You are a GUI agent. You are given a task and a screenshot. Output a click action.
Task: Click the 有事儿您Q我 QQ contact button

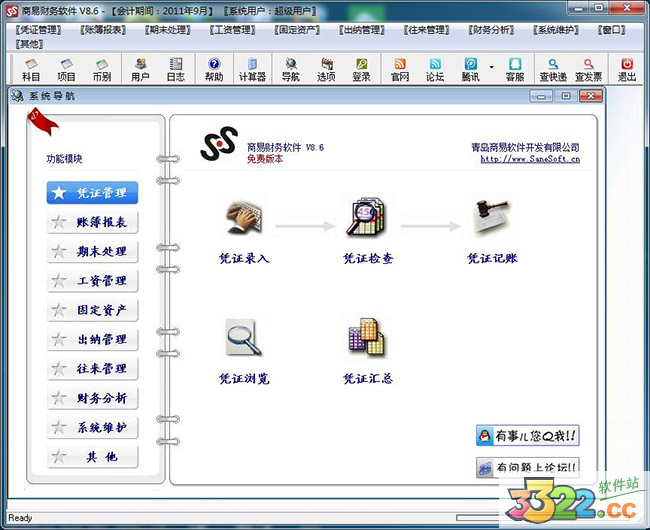coord(527,436)
